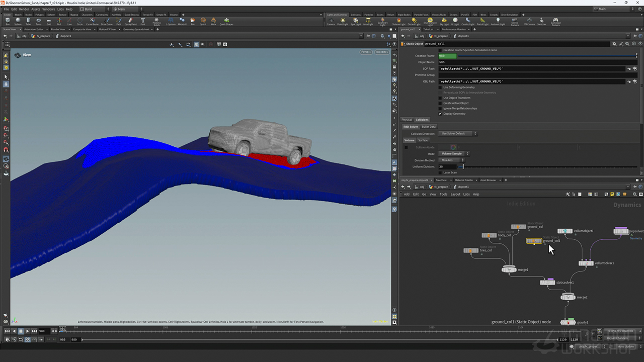Viewport: 644px width, 362px height.
Task: Open the Collision Detection dropdown
Action: click(x=458, y=134)
